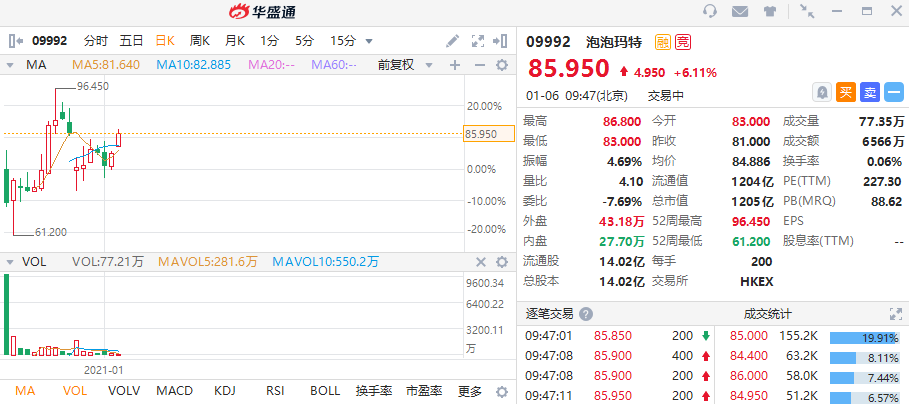Open messages envelope icon
Screen dimensions: 909x404
coord(739,11)
